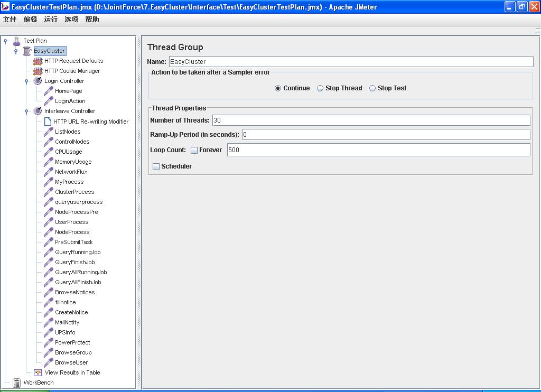
Task: Click the Login Controller icon
Action: (38, 81)
